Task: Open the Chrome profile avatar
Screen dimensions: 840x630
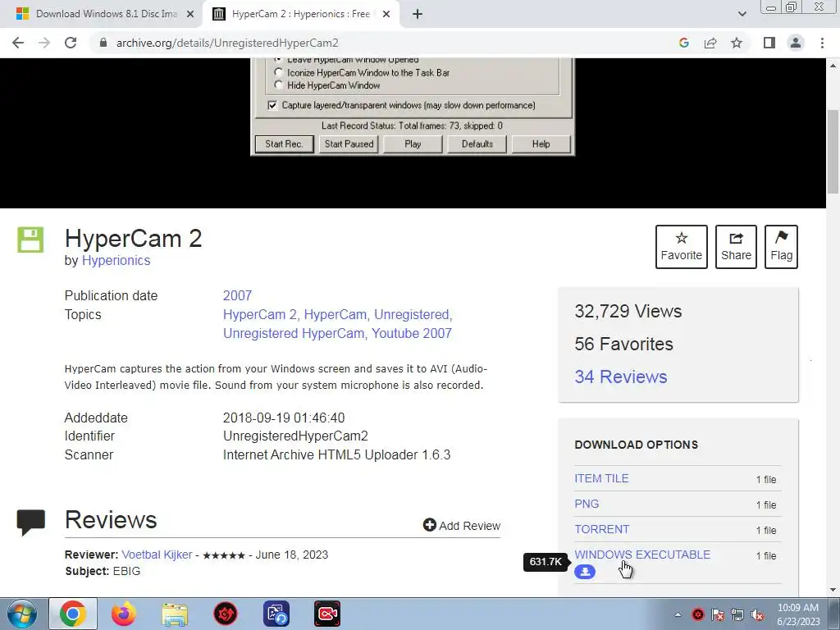Action: tap(796, 43)
